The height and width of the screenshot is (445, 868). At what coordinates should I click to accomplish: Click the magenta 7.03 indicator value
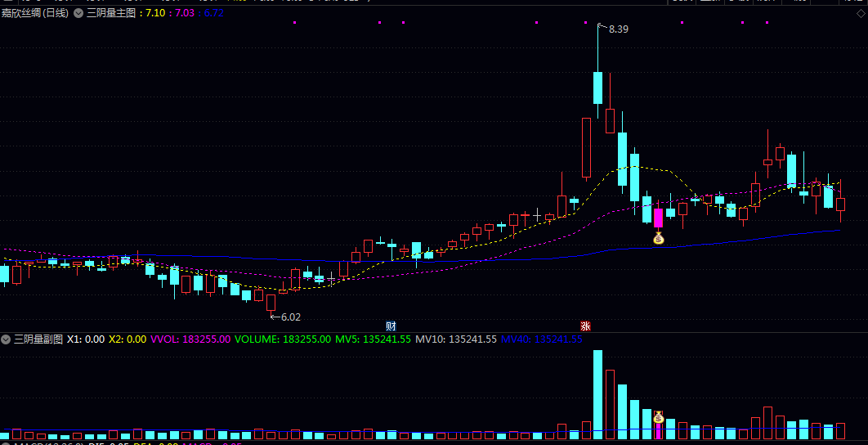(x=185, y=13)
